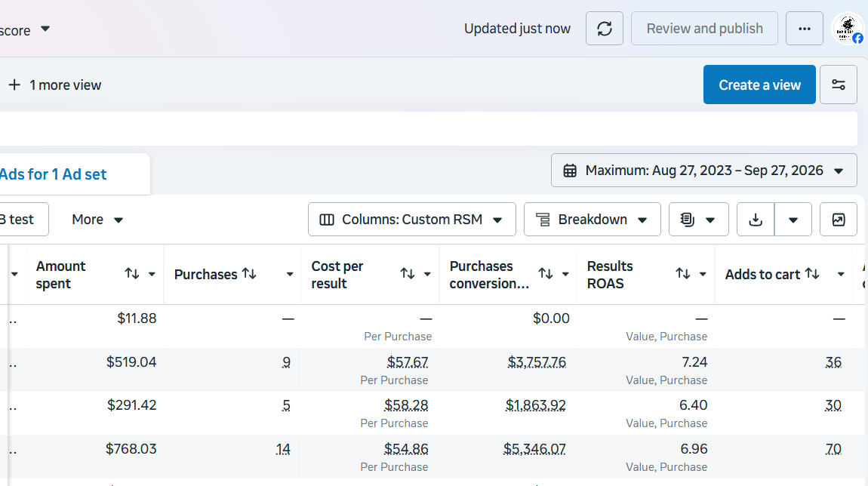Sort by Results ROAS arrows
868x486 pixels.
point(683,273)
